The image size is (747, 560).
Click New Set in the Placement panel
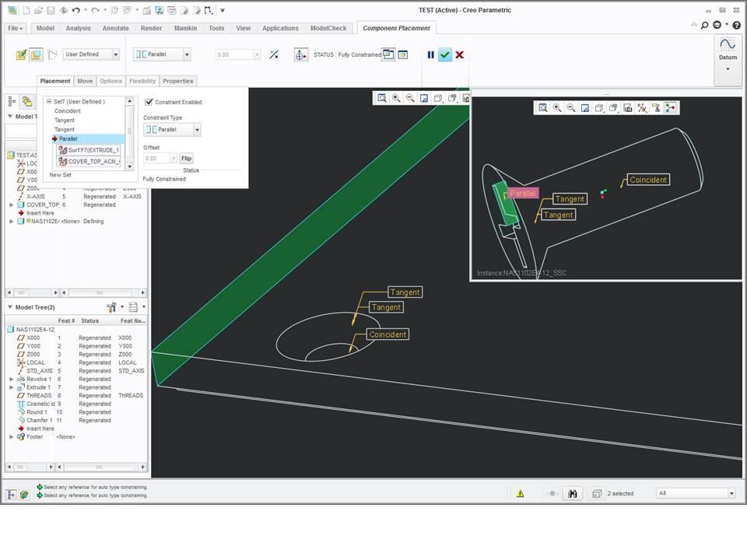coord(61,175)
